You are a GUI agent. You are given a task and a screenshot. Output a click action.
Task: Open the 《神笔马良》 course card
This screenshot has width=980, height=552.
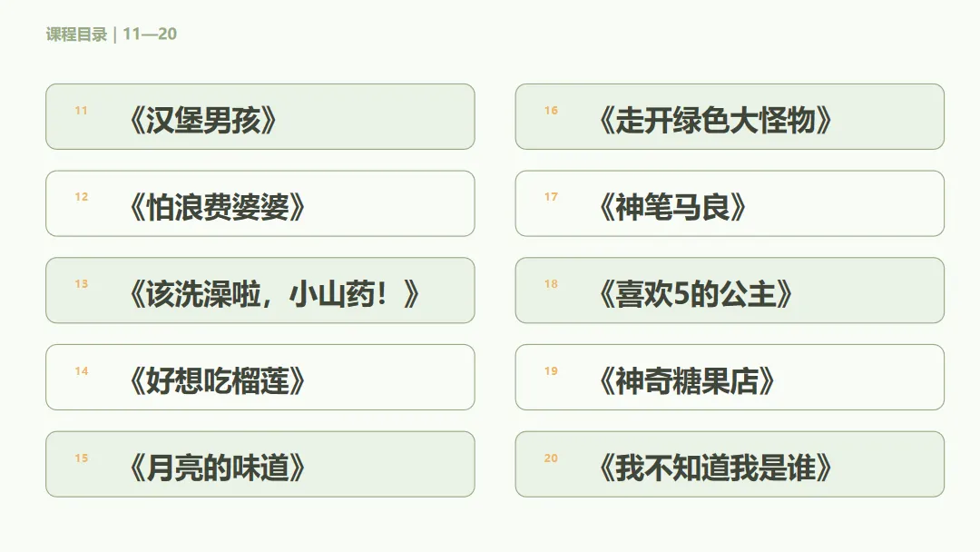point(730,203)
